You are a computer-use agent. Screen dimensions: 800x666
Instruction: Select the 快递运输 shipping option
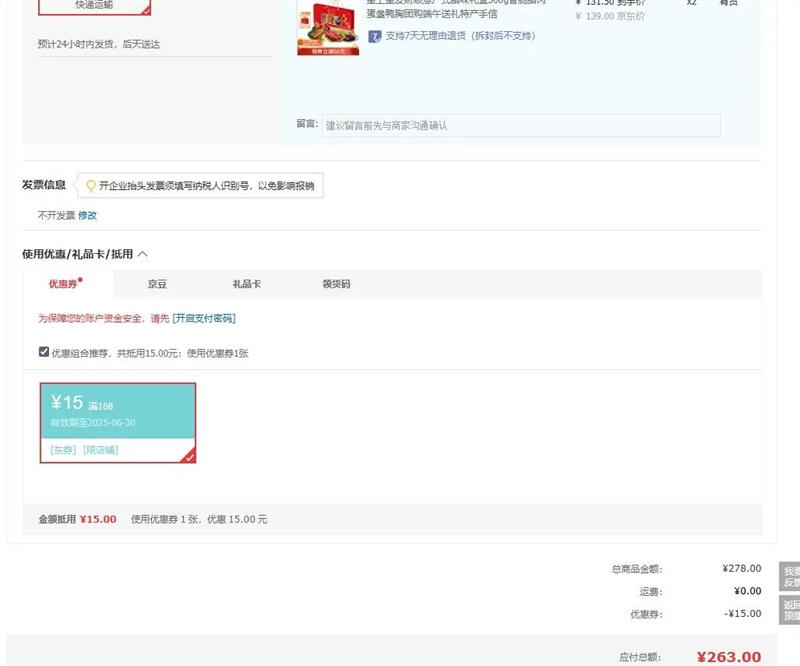pyautogui.click(x=94, y=6)
